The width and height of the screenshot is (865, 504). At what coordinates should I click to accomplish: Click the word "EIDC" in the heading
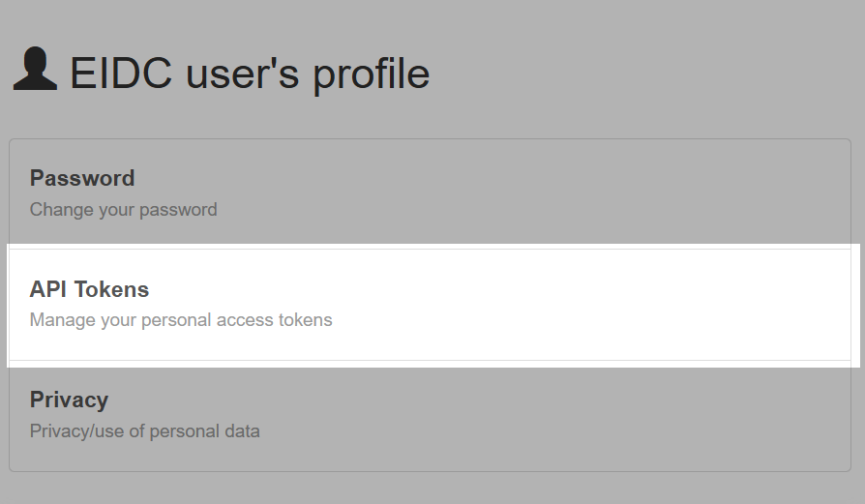[121, 73]
